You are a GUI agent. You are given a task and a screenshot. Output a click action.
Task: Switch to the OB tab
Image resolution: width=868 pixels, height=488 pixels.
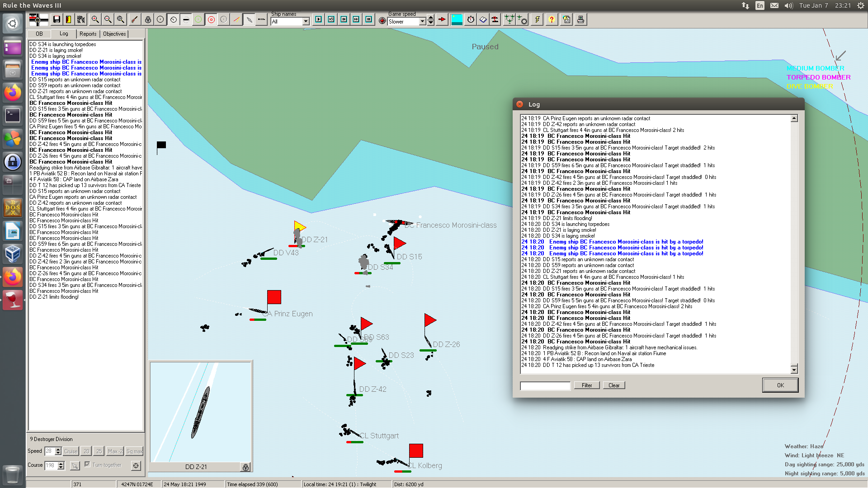pyautogui.click(x=39, y=34)
